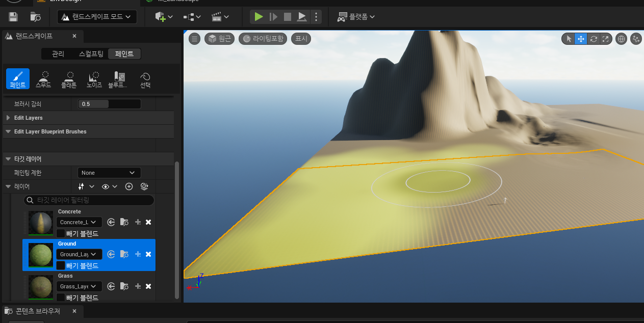Select the 노이즈 (Noise) tool

[x=94, y=79]
